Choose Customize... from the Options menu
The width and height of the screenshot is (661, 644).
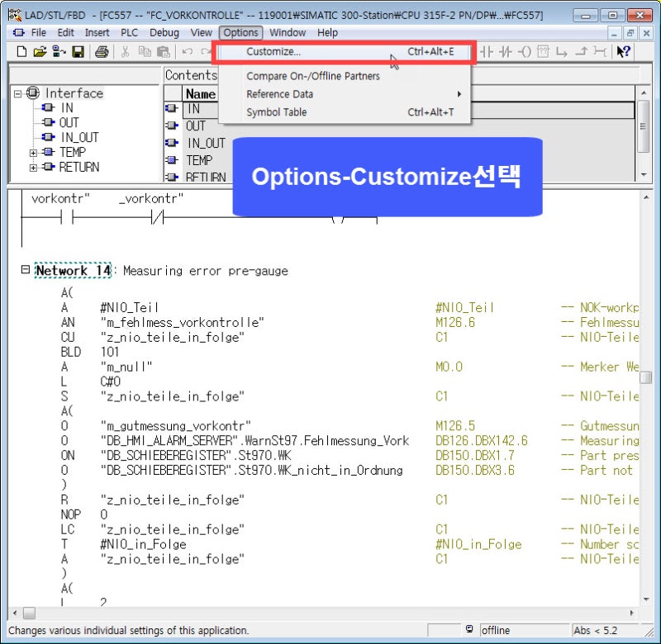273,52
